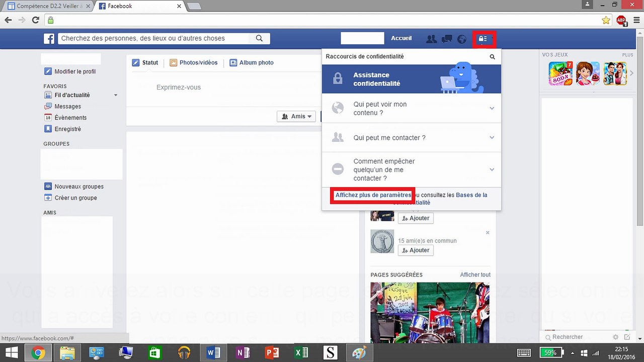Screen dimensions: 644x362
Task: Open the Assistance confidentialité banner
Action: click(412, 79)
